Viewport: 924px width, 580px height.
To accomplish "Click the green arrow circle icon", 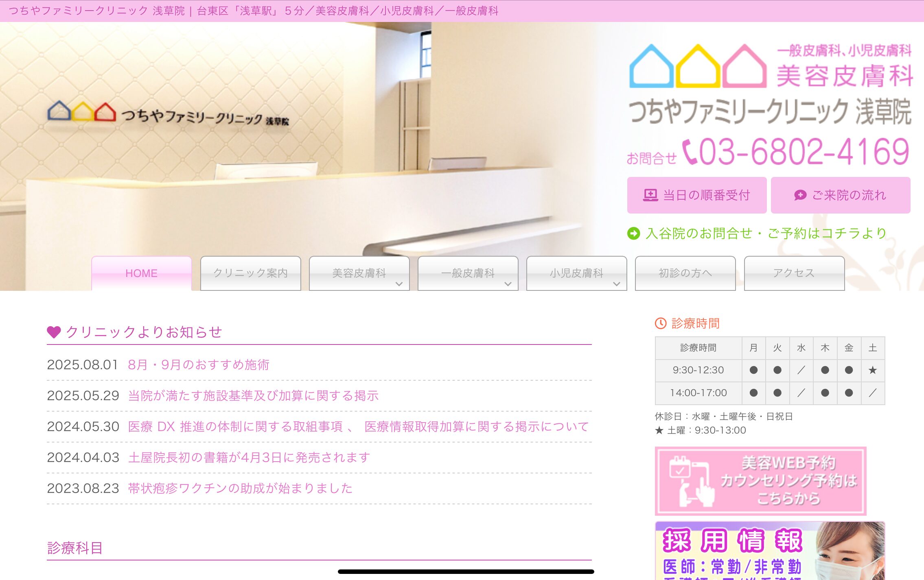I will tap(633, 233).
